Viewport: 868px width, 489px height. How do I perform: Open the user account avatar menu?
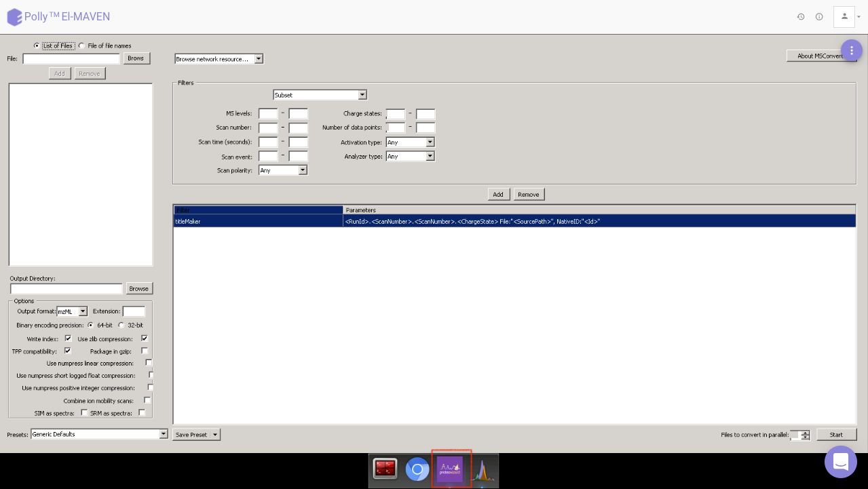(x=844, y=16)
